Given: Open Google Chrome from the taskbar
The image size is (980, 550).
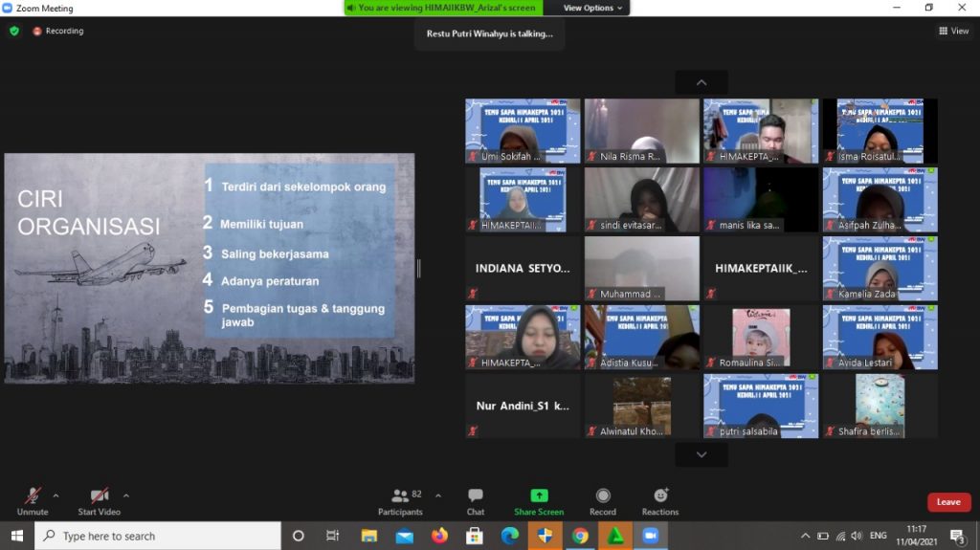Looking at the screenshot, I should pos(580,536).
